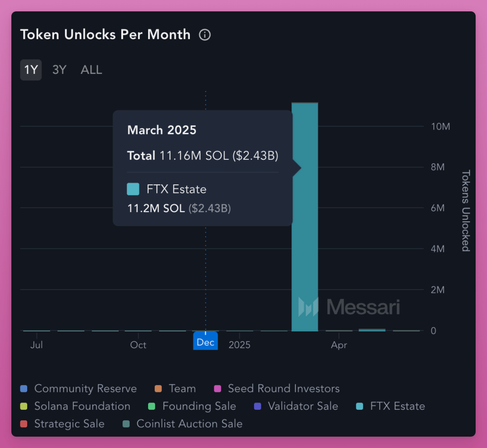Viewport: 487px width, 448px height.
Task: Toggle Validator Sale legend series
Action: coord(296,406)
